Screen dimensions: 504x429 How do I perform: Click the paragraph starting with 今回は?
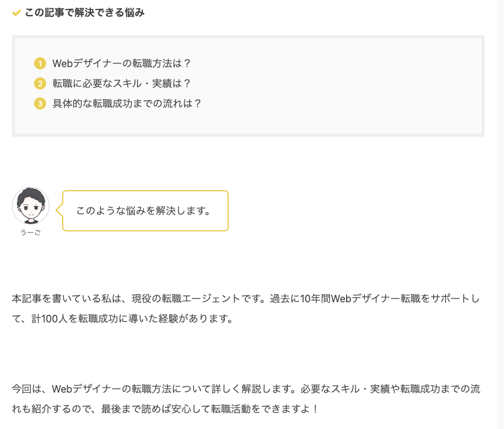click(246, 389)
